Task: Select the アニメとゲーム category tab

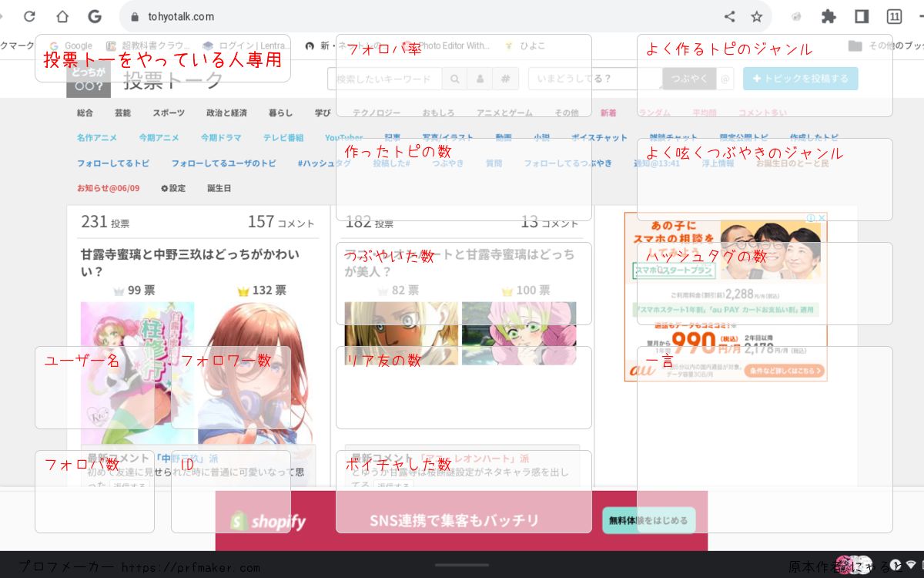Action: (503, 113)
